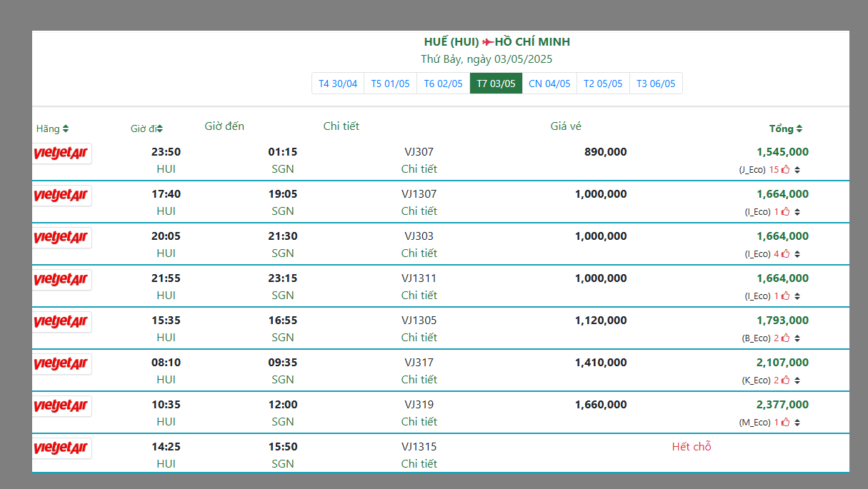Open Chi tiết link for flight VJ307

coord(419,169)
